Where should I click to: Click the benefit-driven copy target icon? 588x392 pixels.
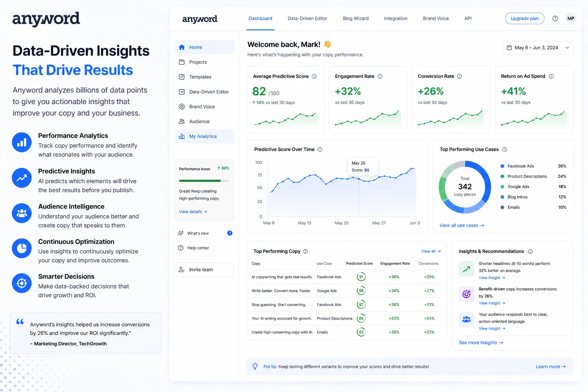[x=466, y=294]
